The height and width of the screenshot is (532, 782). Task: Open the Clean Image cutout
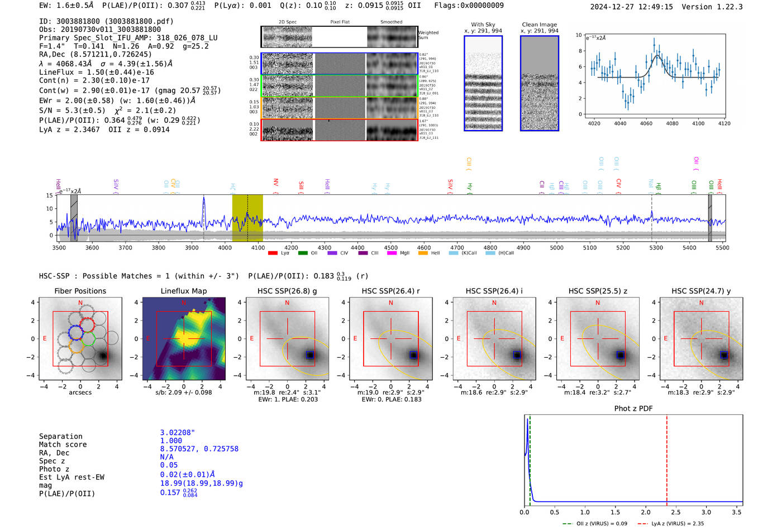click(540, 83)
